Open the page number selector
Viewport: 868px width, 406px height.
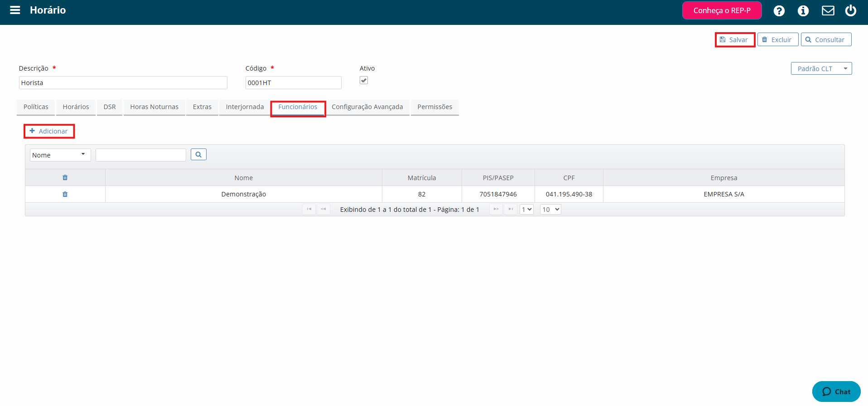coord(526,209)
